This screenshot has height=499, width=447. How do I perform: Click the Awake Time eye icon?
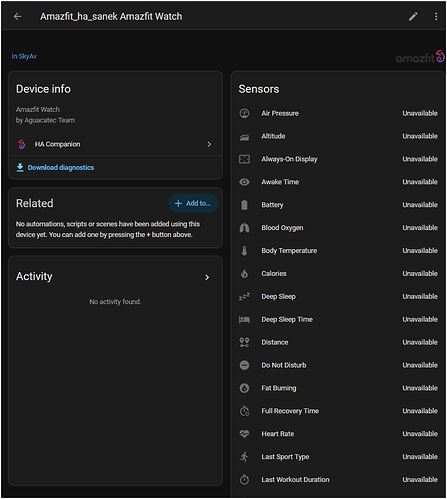coord(244,182)
